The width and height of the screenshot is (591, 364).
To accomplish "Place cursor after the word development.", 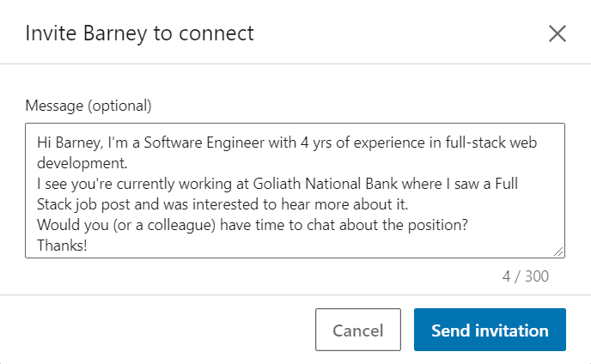I will 128,163.
